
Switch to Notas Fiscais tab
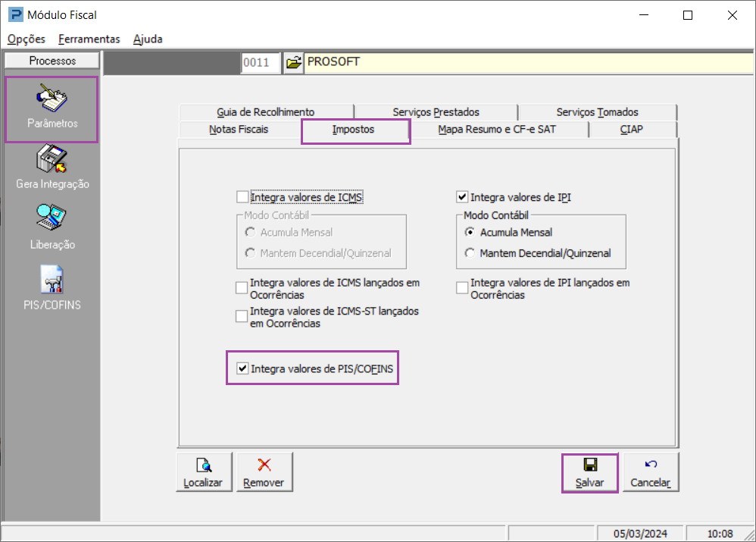239,130
